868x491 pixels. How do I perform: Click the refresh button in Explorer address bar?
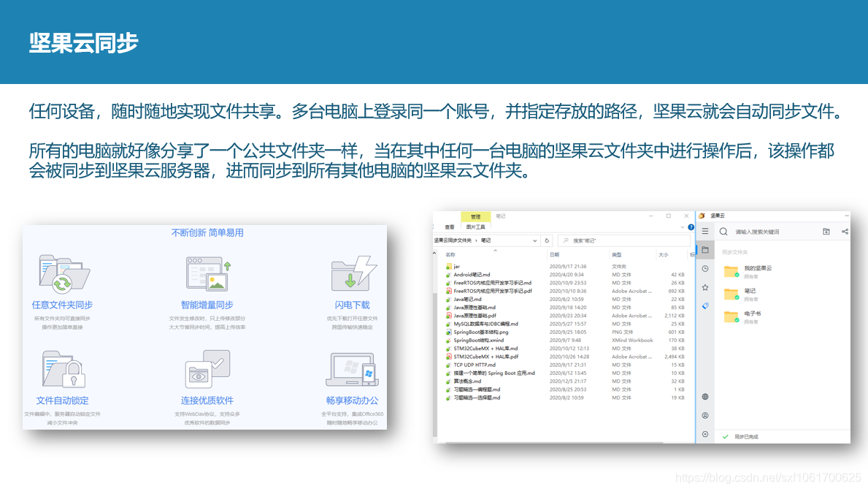(547, 240)
